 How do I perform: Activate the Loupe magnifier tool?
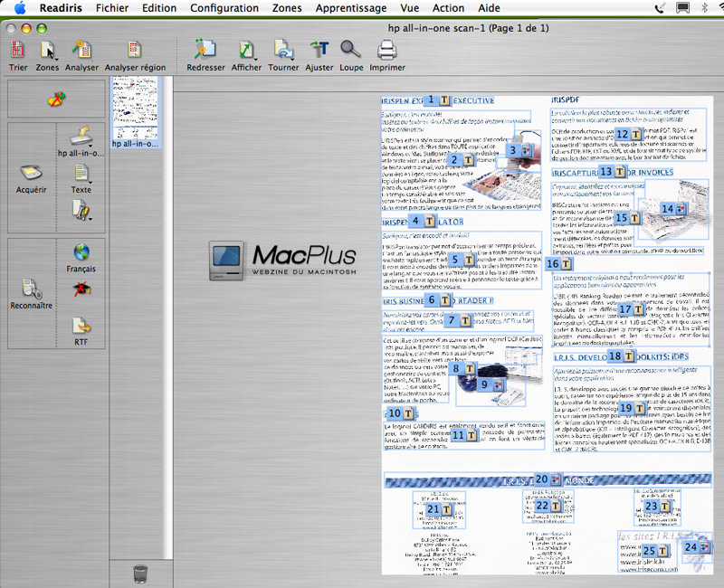[351, 50]
